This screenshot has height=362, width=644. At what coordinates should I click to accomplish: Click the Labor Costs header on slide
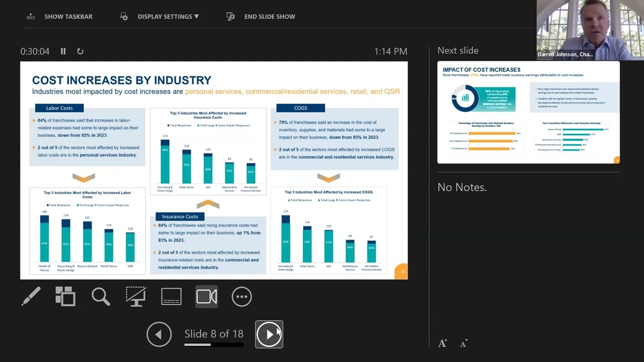pos(59,108)
